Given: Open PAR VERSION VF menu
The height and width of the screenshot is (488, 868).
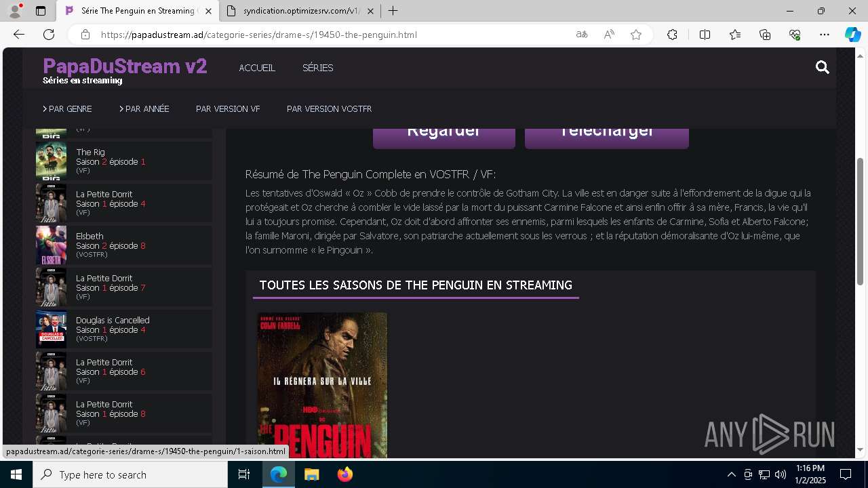Looking at the screenshot, I should (x=228, y=108).
